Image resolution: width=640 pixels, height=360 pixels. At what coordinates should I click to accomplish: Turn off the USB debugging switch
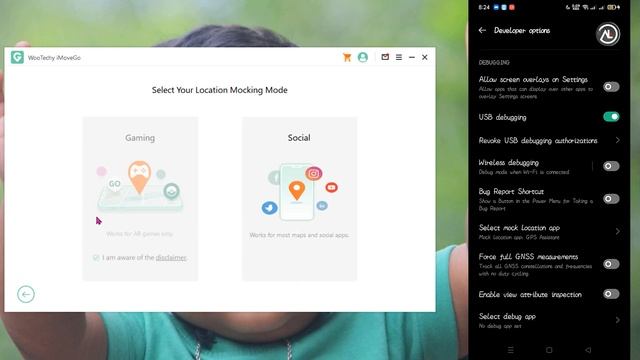pos(611,117)
